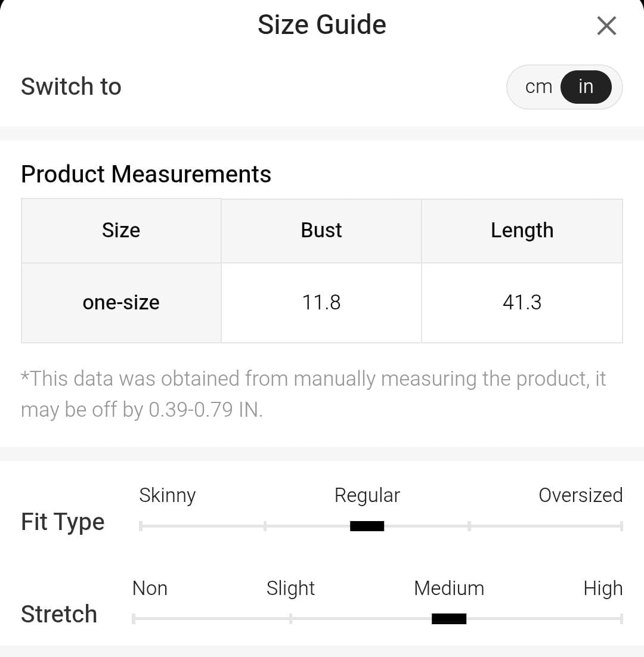Click the 11.8 bust value
The width and height of the screenshot is (644, 657).
click(x=321, y=303)
